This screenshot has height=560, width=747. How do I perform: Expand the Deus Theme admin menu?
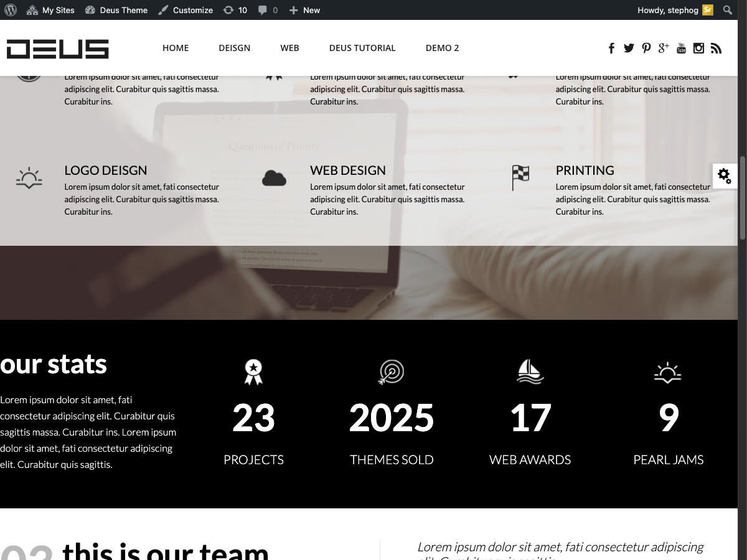(x=116, y=10)
